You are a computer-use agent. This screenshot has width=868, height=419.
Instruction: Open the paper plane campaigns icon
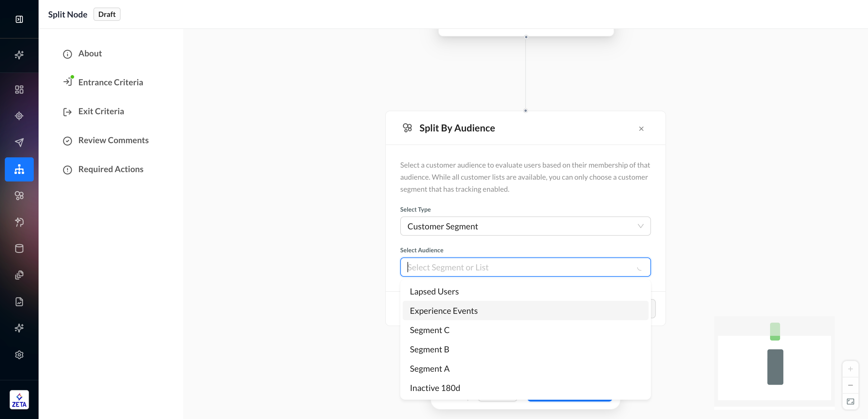[x=19, y=142]
